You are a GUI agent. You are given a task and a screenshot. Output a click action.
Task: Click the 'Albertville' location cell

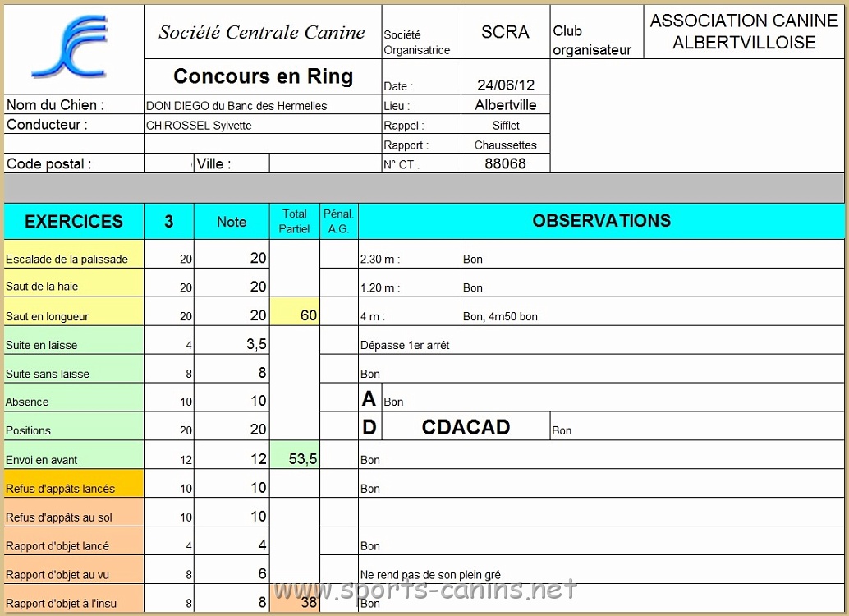(505, 104)
